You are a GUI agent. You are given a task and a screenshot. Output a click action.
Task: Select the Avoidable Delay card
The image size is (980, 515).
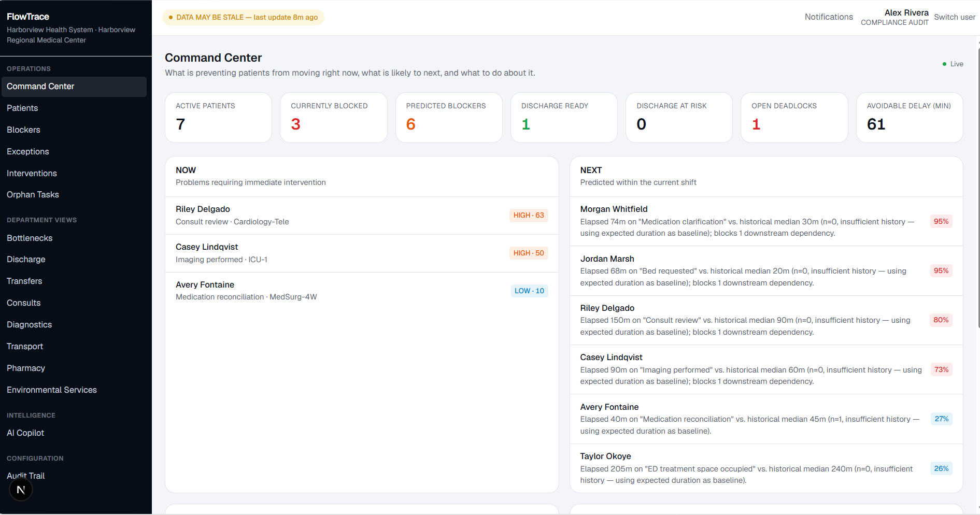point(910,118)
